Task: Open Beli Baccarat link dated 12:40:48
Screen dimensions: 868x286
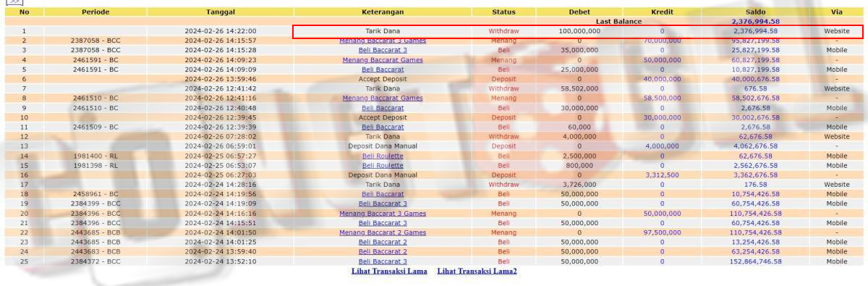Action: [x=383, y=108]
